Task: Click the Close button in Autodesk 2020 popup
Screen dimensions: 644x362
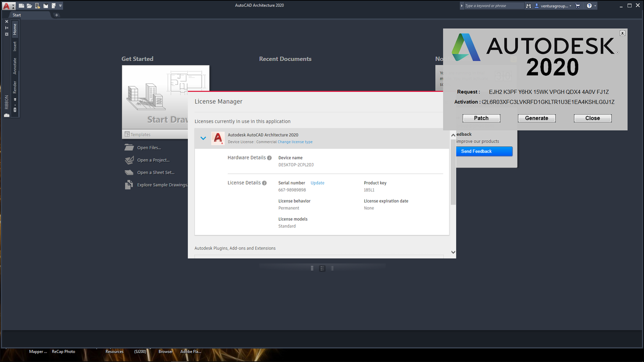Action: [593, 118]
